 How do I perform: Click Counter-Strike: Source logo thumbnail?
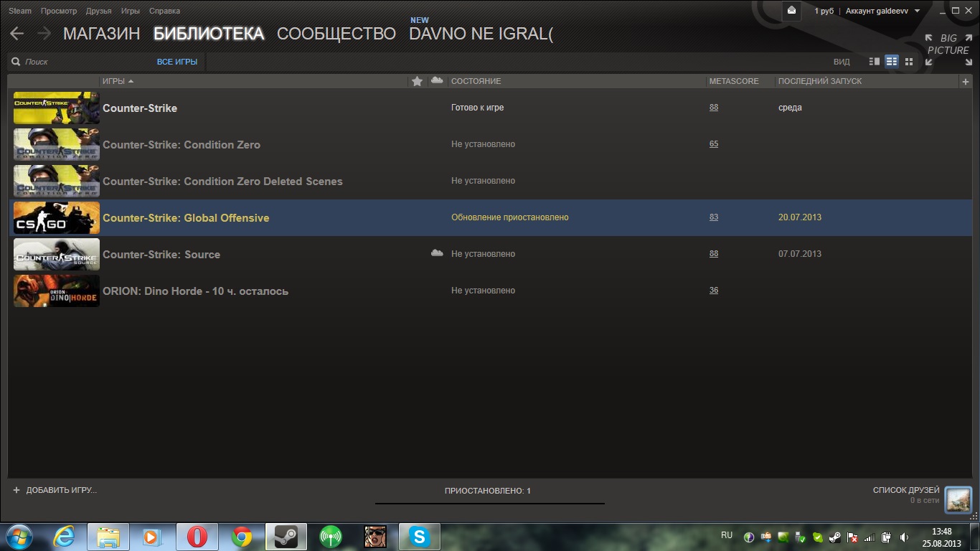(x=57, y=254)
